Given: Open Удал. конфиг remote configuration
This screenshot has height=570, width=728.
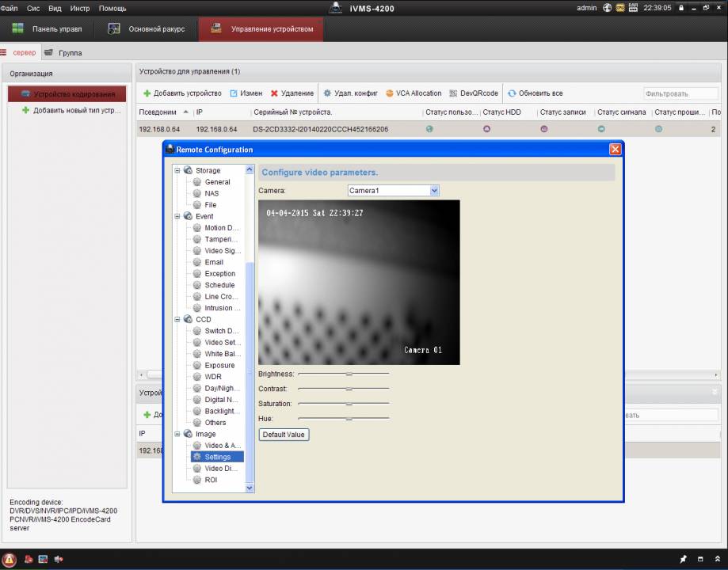Looking at the screenshot, I should point(351,93).
